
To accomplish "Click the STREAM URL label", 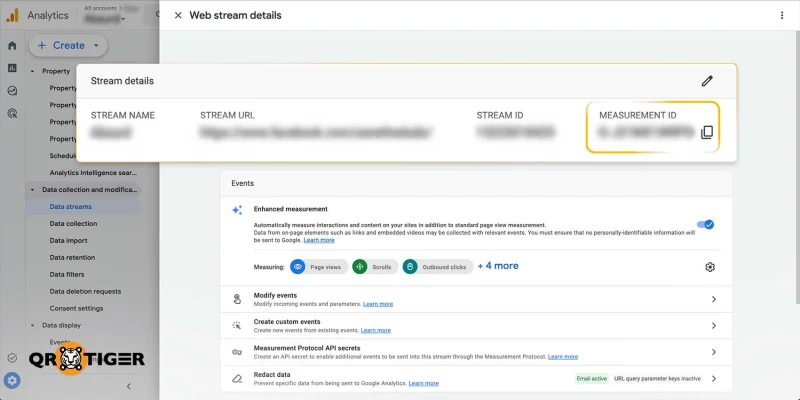I will 227,115.
